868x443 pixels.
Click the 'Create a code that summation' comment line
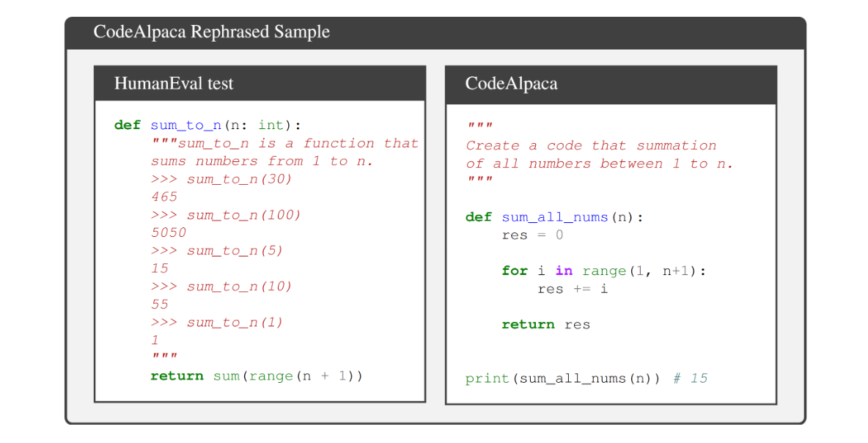[591, 146]
